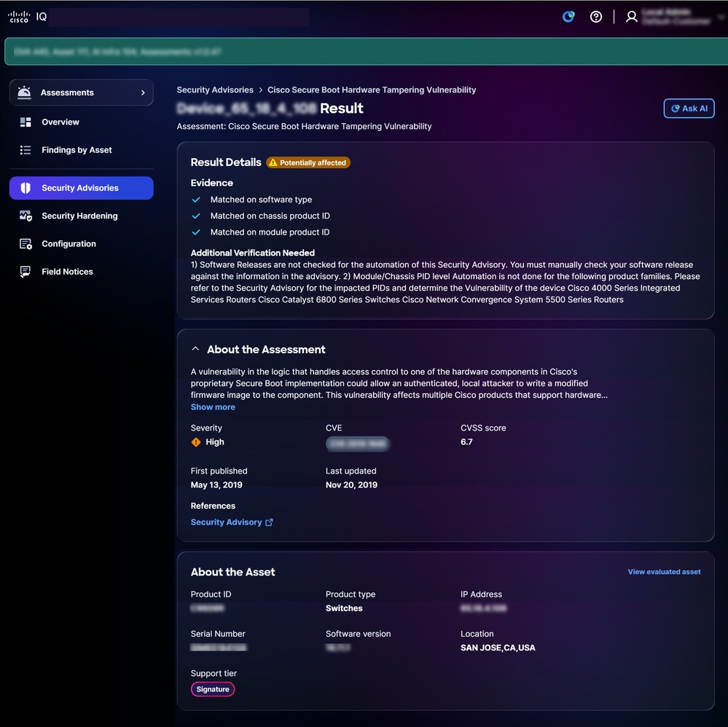Expand the Assessments menu chevron
Viewport: 728px width, 727px height.
tap(143, 93)
